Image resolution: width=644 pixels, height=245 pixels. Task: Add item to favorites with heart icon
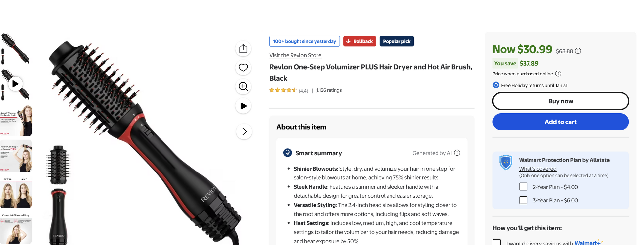(243, 68)
